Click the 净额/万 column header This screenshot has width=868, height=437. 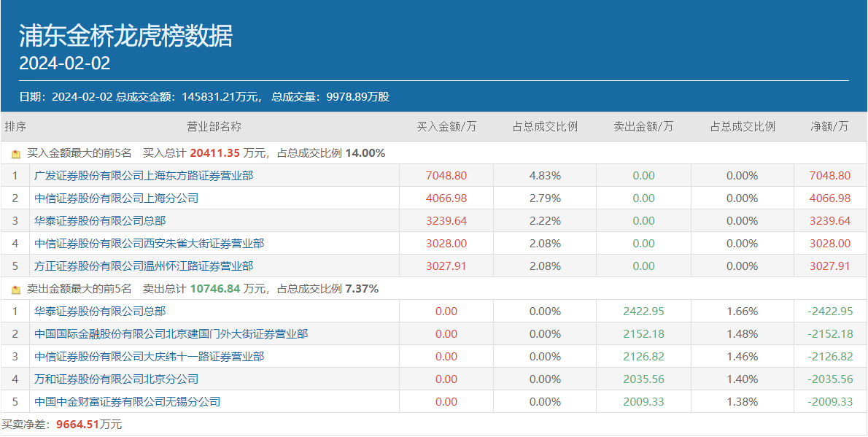point(830,127)
